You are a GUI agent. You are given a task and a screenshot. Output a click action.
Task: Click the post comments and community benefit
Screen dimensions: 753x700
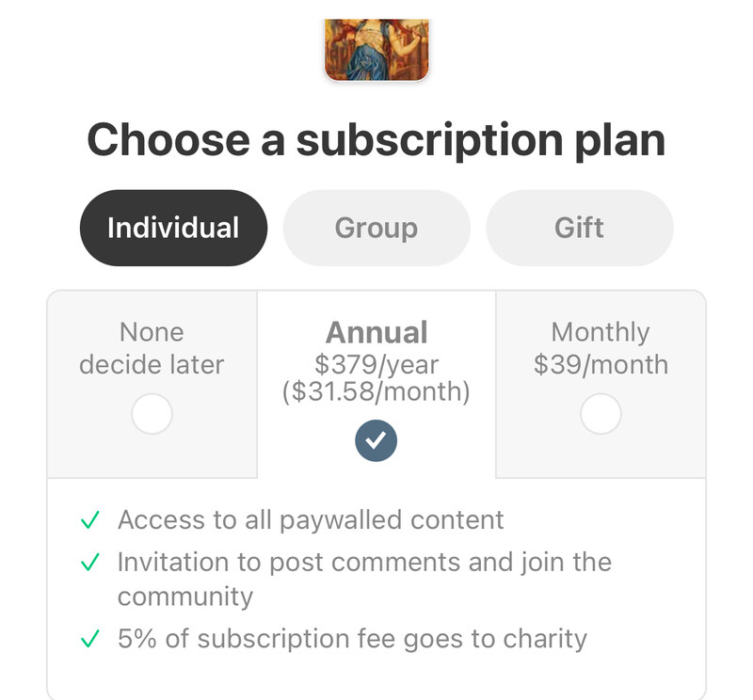pos(364,563)
